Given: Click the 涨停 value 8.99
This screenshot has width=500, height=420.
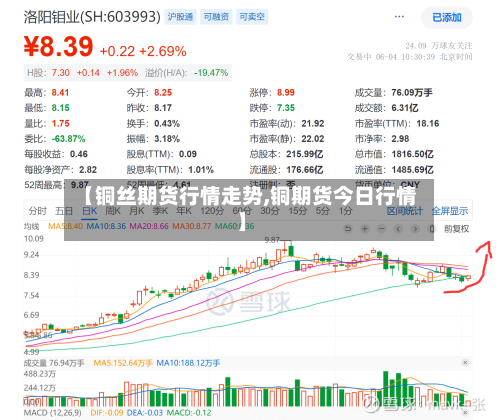Looking at the screenshot, I should click(x=286, y=92).
